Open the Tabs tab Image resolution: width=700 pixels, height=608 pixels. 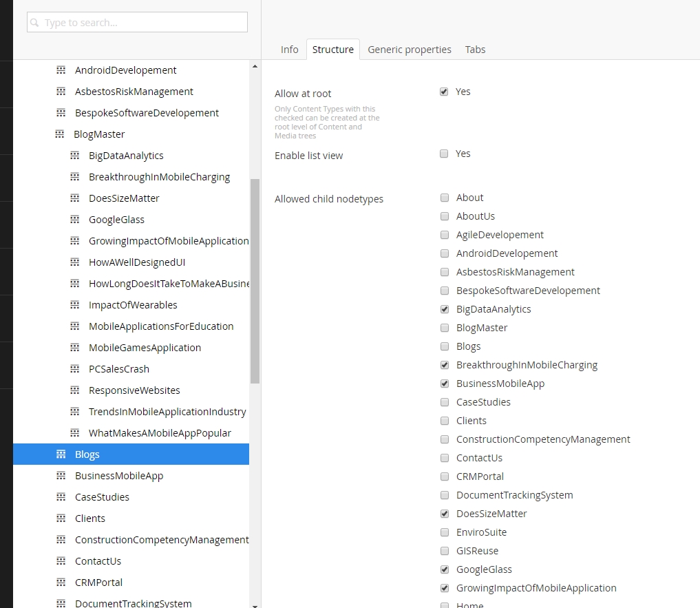click(x=475, y=50)
